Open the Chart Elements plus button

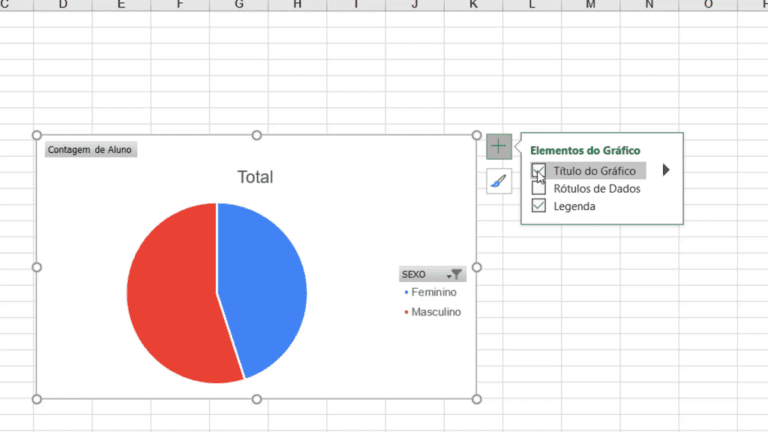(499, 146)
